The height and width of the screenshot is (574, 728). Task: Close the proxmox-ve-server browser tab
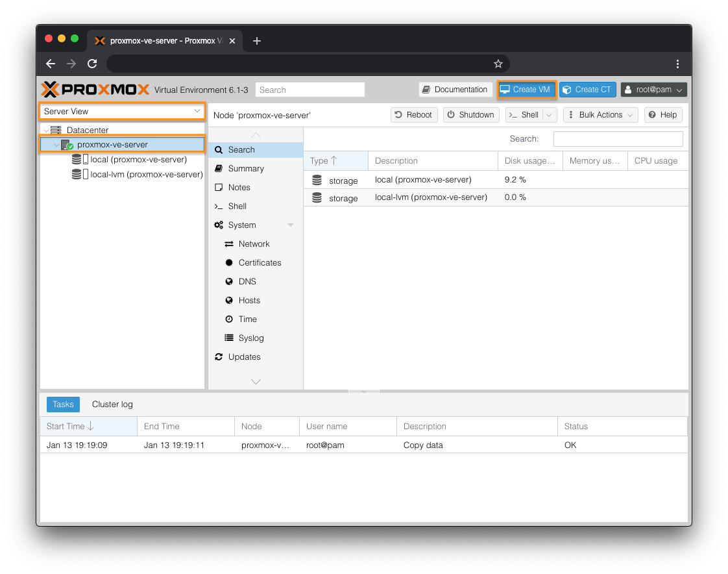(x=232, y=41)
